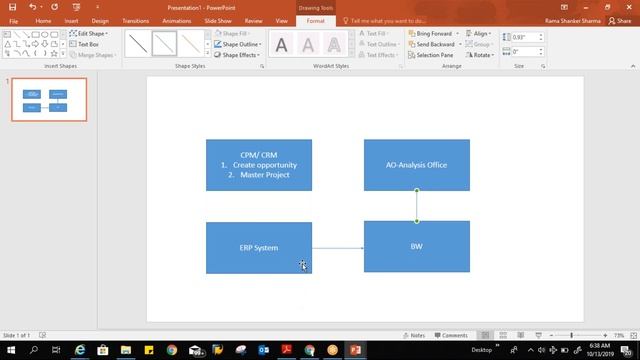
Task: Open Edit Shape menu
Action: (89, 33)
